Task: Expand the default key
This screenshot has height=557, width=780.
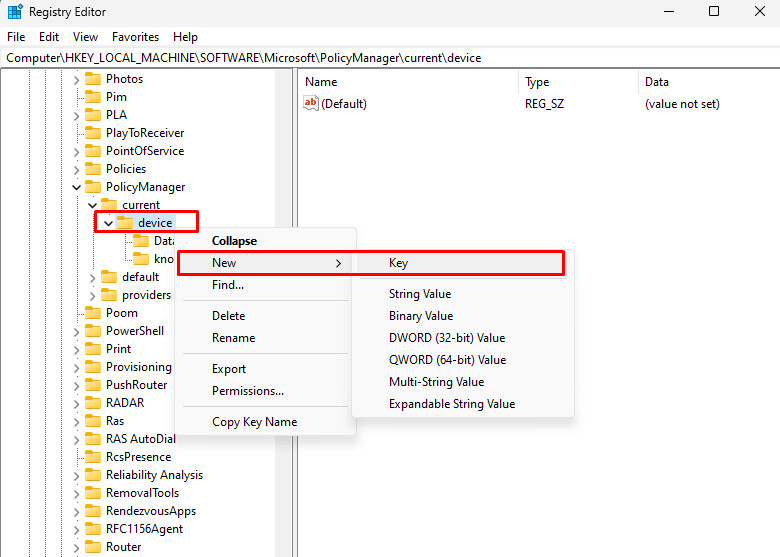Action: [92, 278]
